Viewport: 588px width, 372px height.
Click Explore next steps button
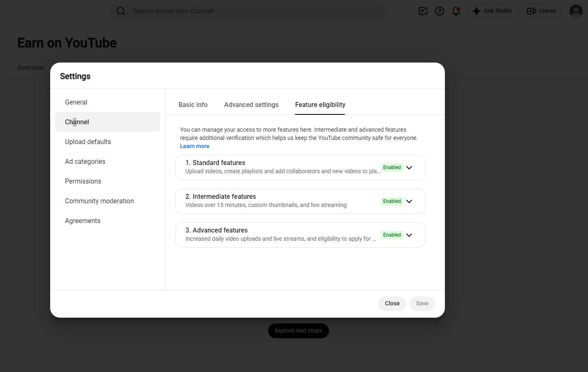click(299, 330)
